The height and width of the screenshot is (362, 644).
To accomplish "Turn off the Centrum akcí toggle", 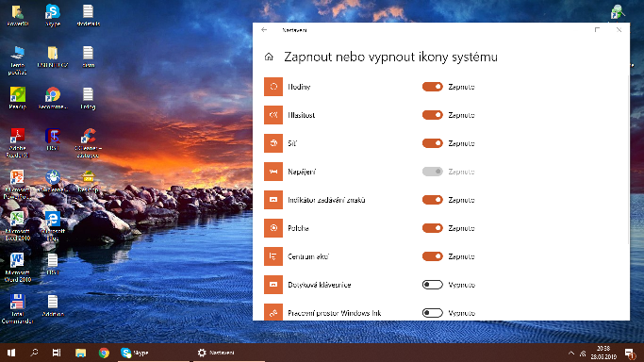I will [432, 256].
